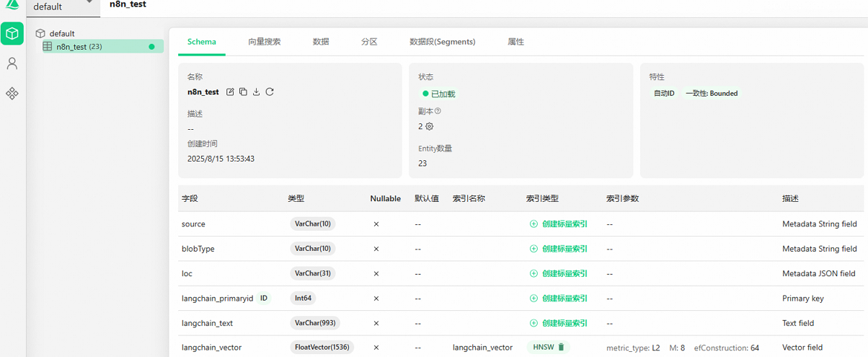Open the Users icon in the sidebar
The height and width of the screenshot is (357, 868).
point(12,63)
